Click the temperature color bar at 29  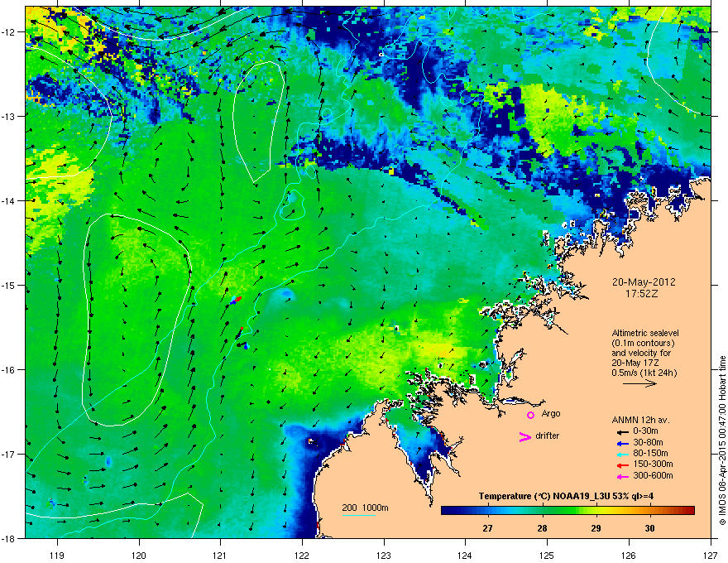point(596,511)
